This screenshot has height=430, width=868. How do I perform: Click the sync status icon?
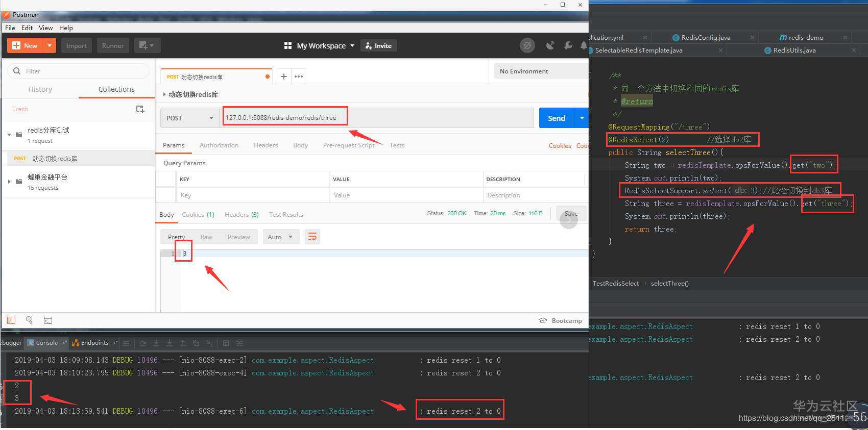(x=527, y=45)
